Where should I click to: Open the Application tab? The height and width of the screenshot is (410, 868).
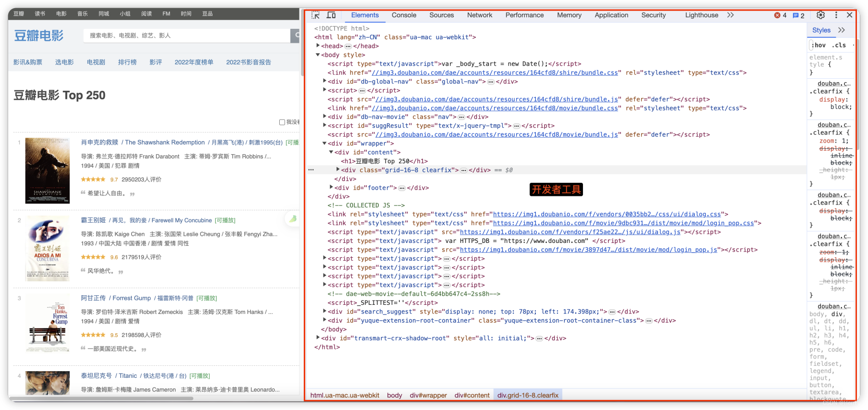point(611,15)
